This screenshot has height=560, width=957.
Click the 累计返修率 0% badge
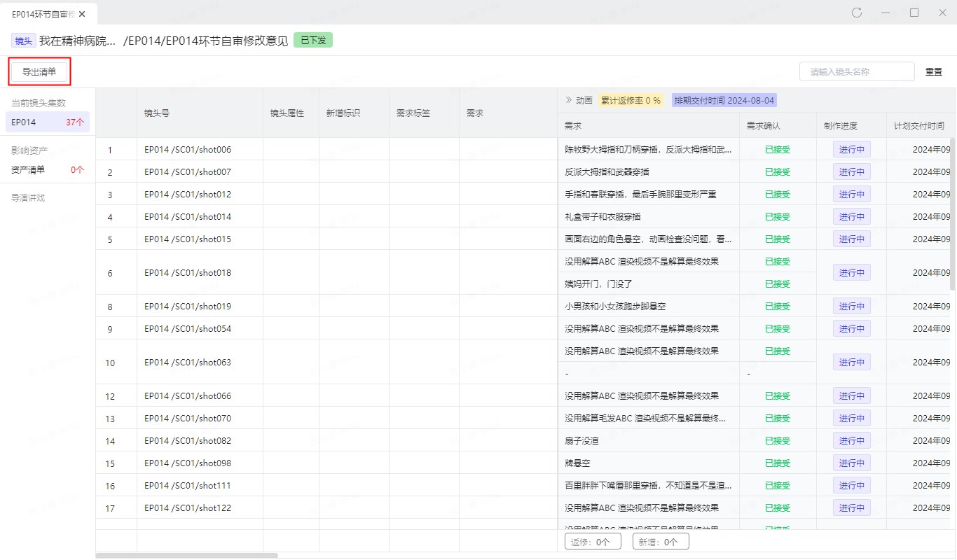coord(631,100)
